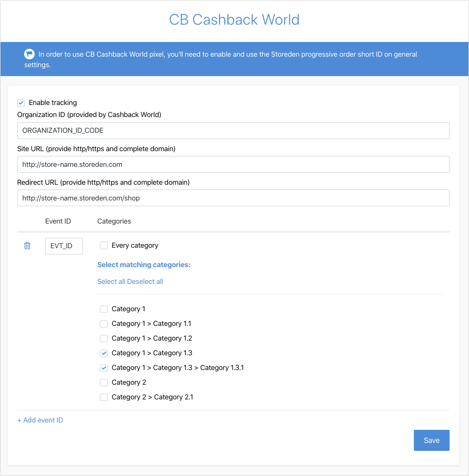Click the Cashback World icon in the banner

pyautogui.click(x=29, y=54)
